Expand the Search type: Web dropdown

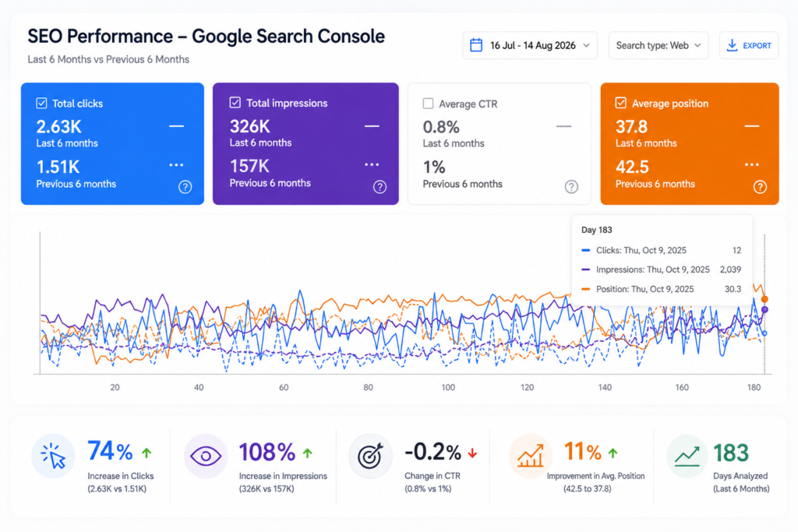click(x=658, y=45)
